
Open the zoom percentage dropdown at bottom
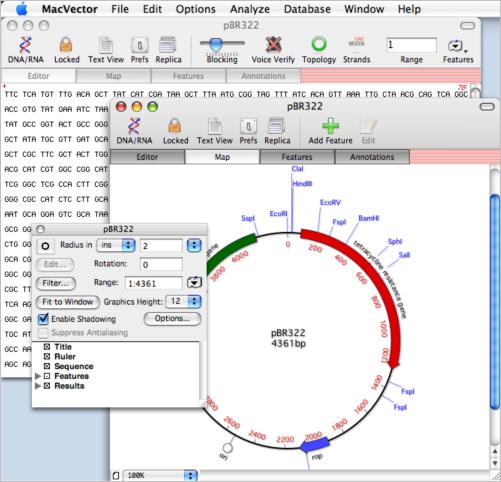click(160, 475)
